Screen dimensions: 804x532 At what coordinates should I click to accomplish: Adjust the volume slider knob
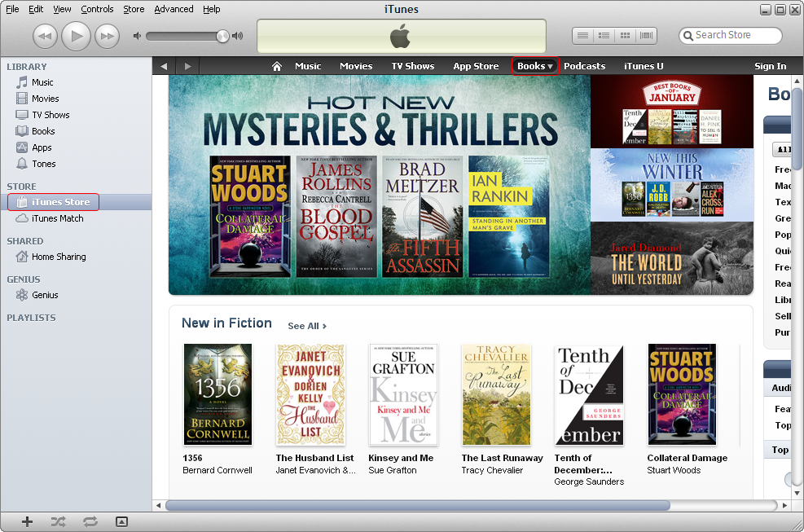(x=222, y=36)
